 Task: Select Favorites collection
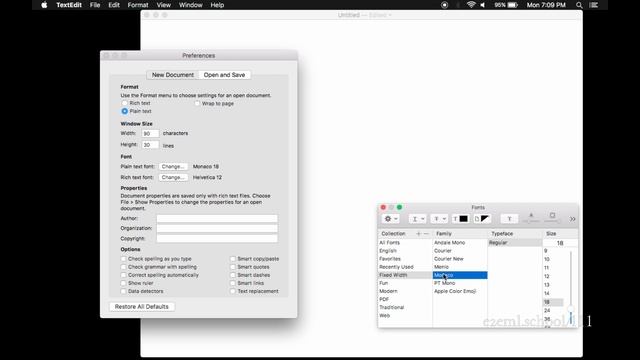point(405,259)
